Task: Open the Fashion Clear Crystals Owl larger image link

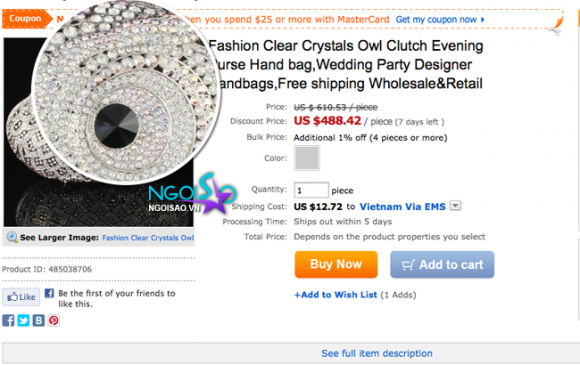Action: 148,238
